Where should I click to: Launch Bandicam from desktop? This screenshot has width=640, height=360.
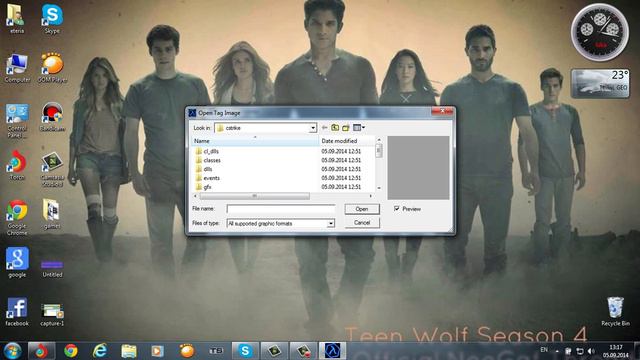52,117
